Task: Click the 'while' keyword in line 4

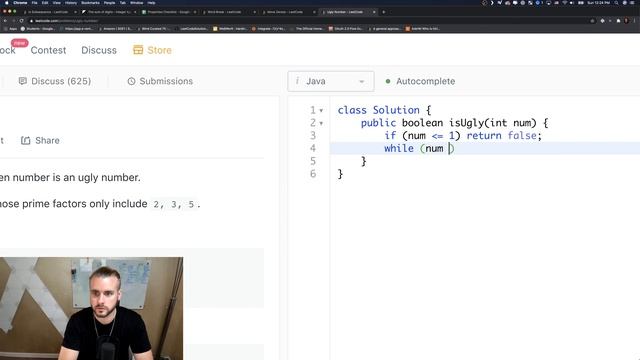Action: click(399, 149)
